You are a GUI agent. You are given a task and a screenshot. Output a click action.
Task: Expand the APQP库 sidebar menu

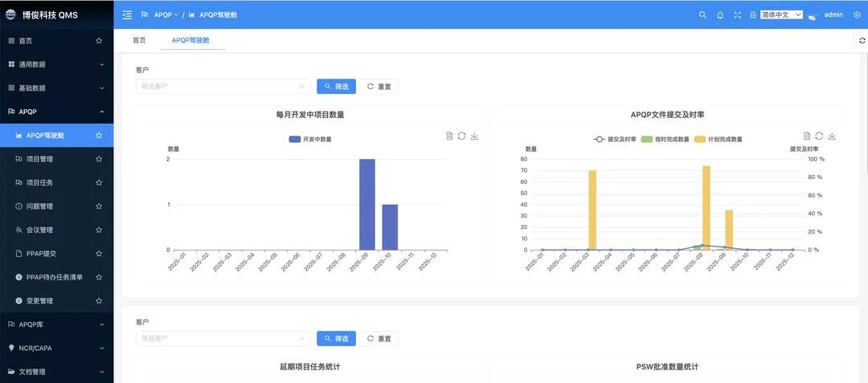(56, 324)
